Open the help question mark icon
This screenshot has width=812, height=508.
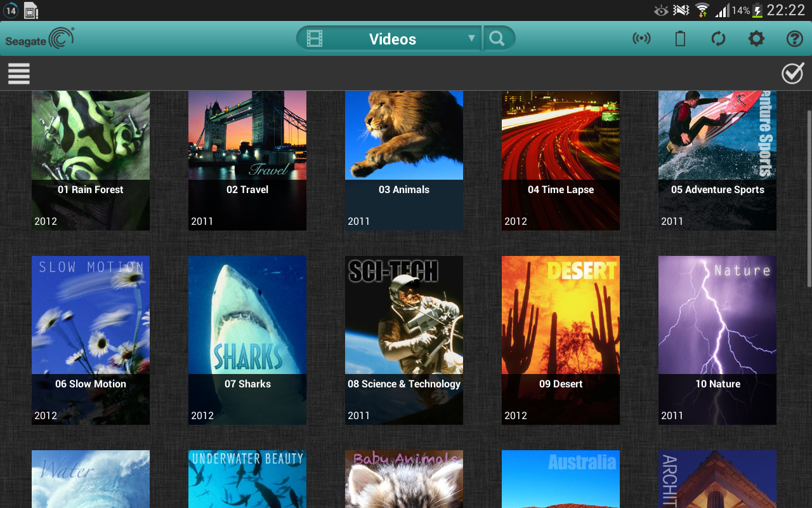(794, 39)
